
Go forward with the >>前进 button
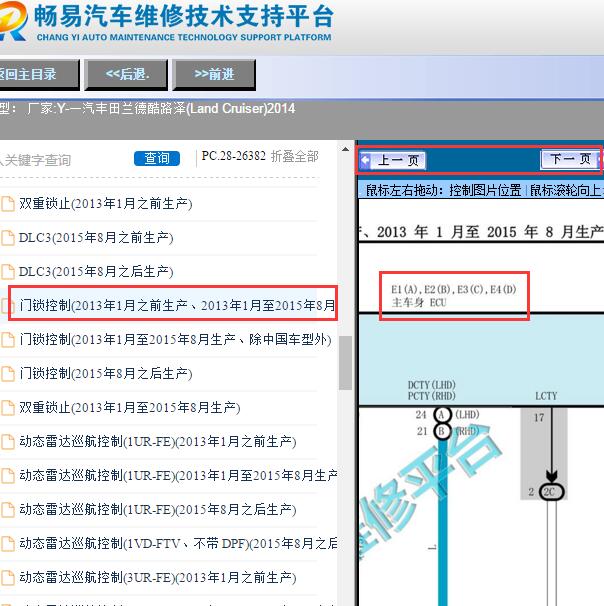tap(214, 75)
